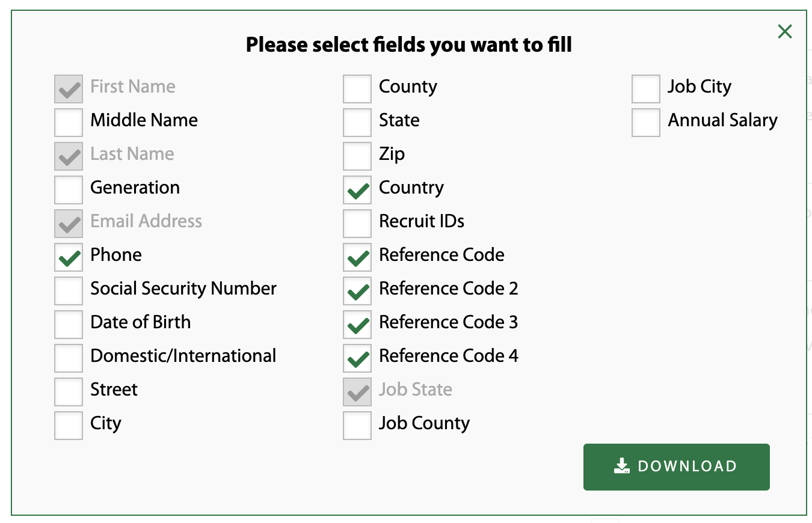Select the State checkbox
Screen dimensions: 812x523
[357, 123]
